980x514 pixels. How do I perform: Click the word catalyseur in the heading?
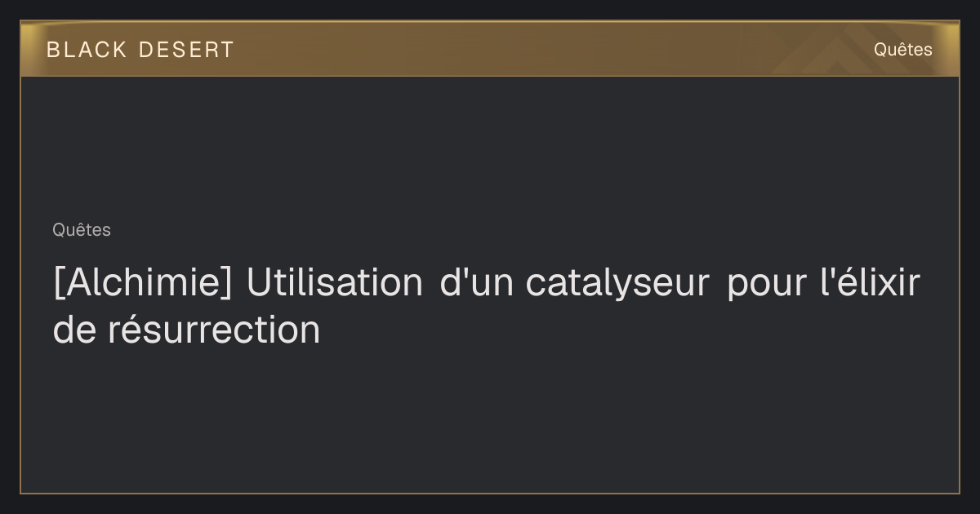(617, 284)
